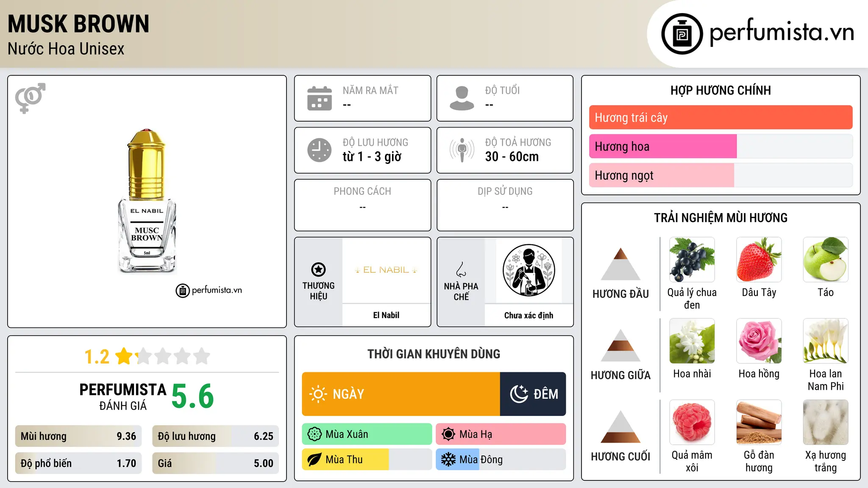Viewport: 868px width, 488px height.
Task: Click the calendar icon for release year
Action: [320, 98]
